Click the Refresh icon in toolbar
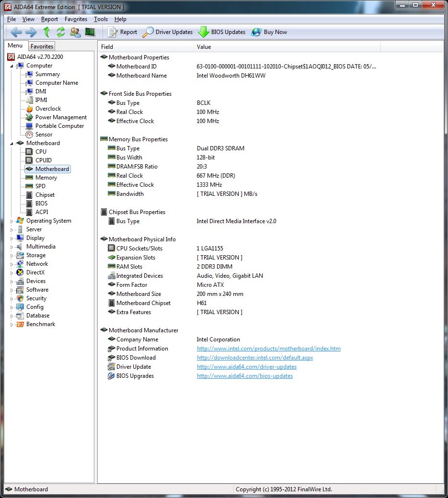This screenshot has width=448, height=498. pyautogui.click(x=60, y=32)
